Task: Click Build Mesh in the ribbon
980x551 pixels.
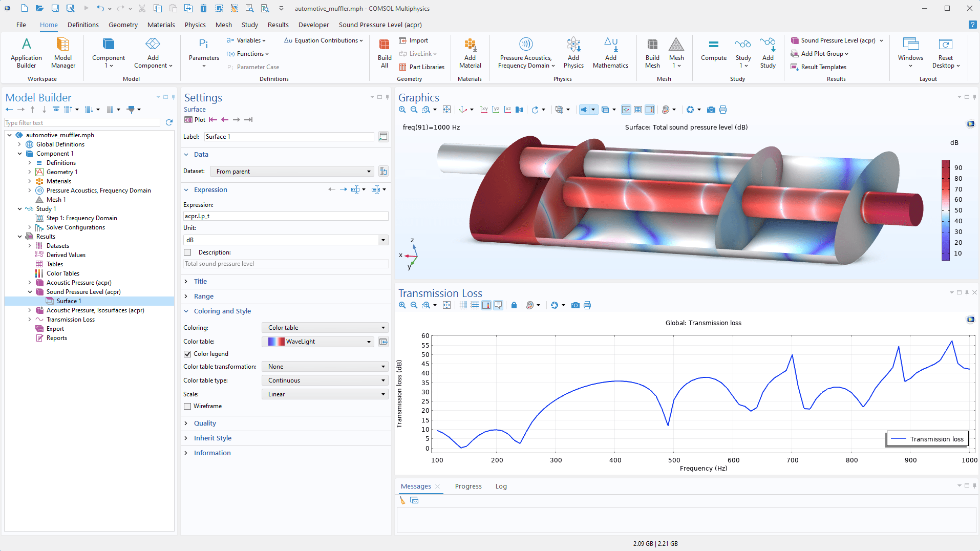Action: click(652, 53)
